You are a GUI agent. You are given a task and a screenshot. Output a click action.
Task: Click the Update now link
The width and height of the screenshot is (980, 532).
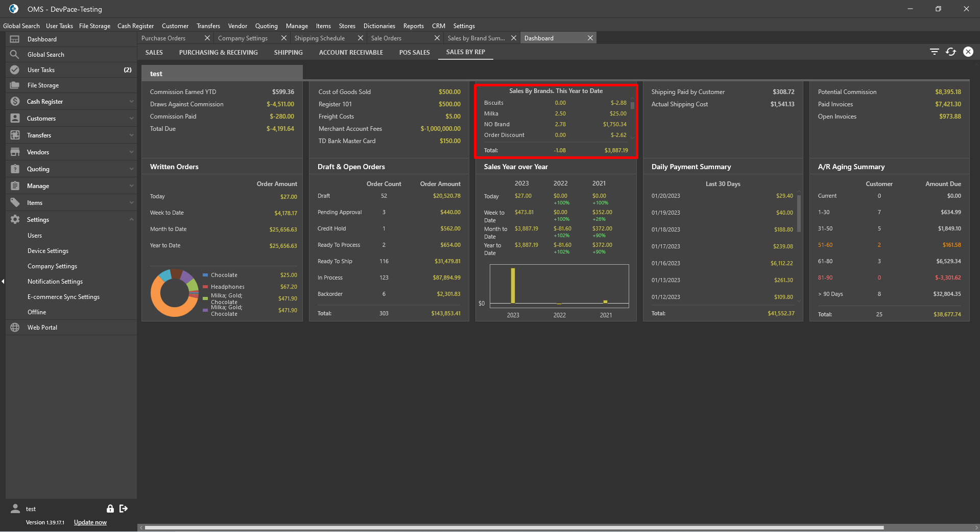90,522
